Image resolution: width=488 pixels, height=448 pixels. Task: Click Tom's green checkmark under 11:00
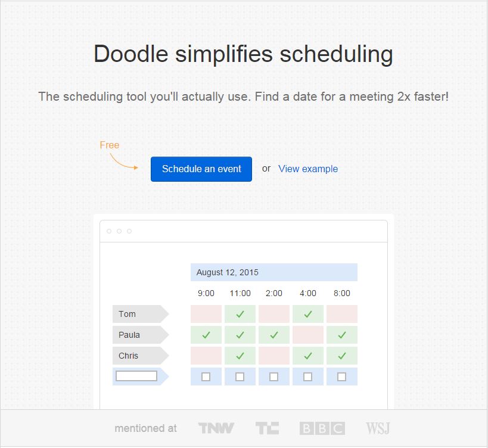click(x=240, y=314)
